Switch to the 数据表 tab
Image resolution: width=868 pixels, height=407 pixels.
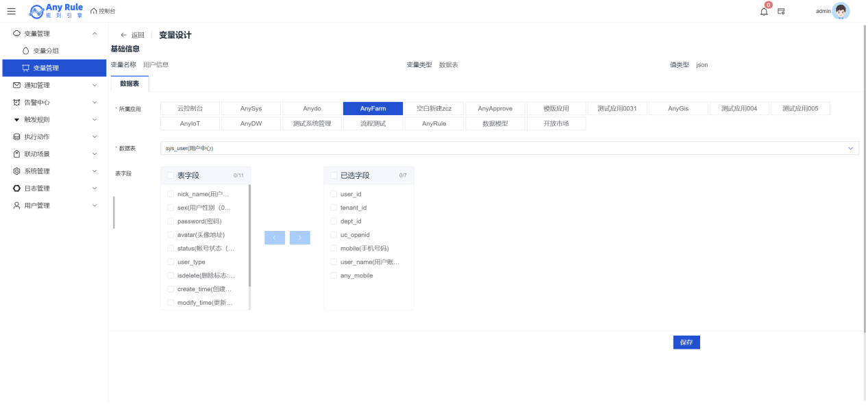coord(129,83)
